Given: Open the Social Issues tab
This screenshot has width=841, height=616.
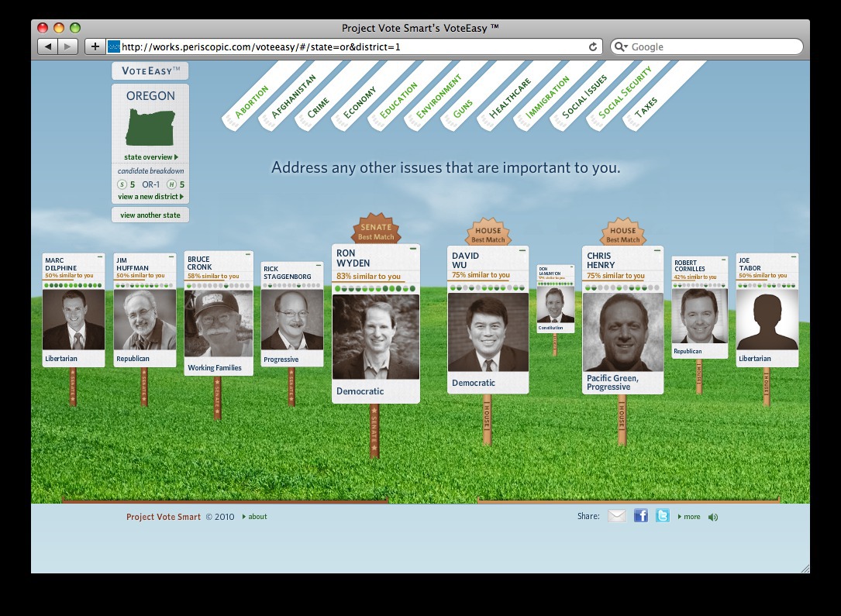Looking at the screenshot, I should pos(584,97).
